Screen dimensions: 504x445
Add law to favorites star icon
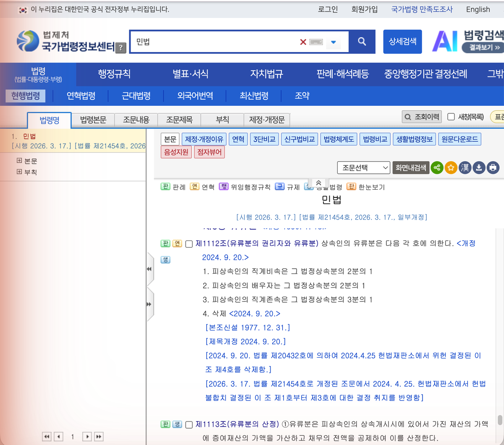[451, 168]
